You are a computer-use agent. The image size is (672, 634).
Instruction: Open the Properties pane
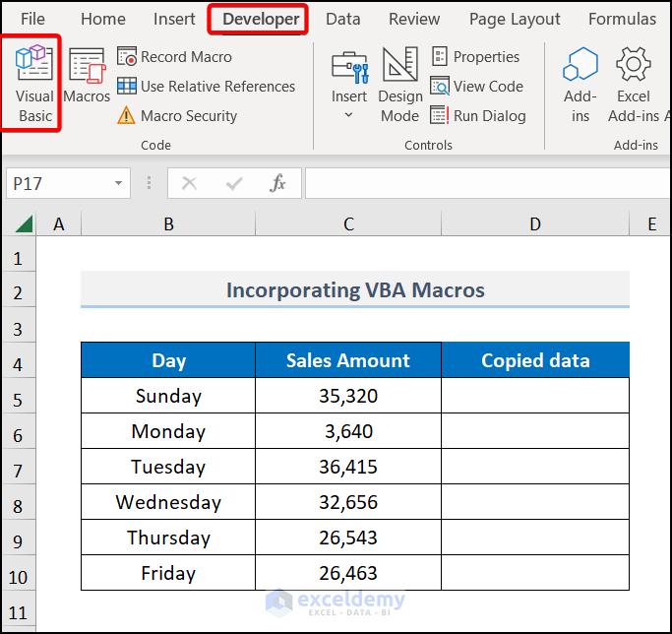click(475, 57)
